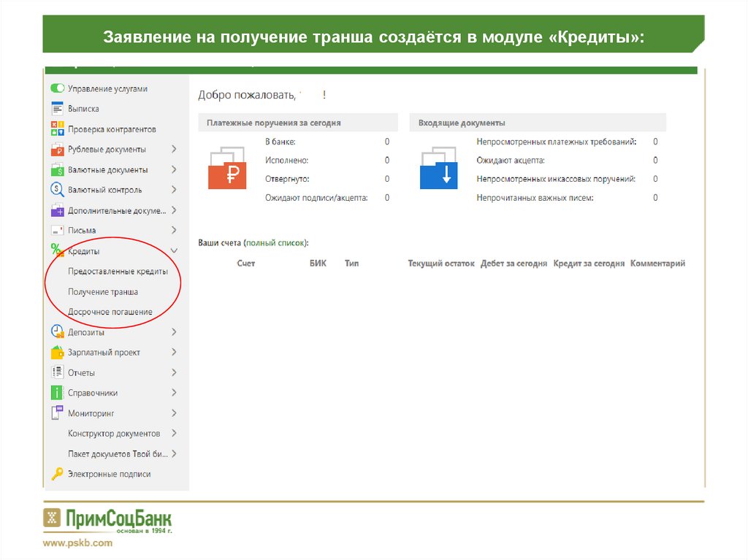Open Валютный контроль via its dollar icon

click(57, 189)
